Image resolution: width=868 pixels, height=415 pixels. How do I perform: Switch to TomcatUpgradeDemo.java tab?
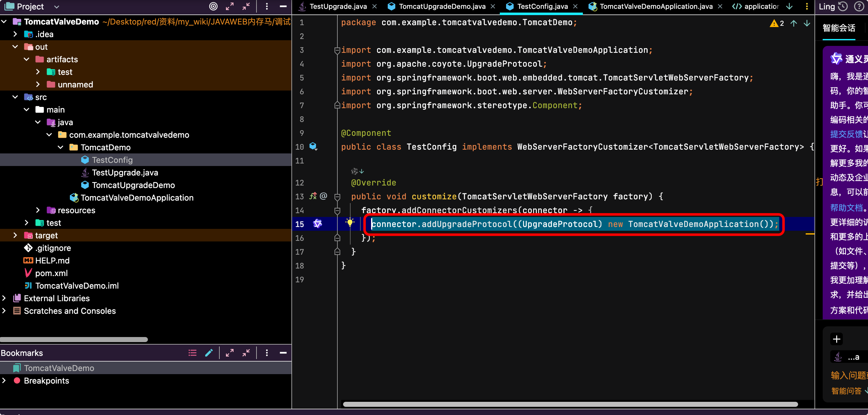tap(442, 6)
